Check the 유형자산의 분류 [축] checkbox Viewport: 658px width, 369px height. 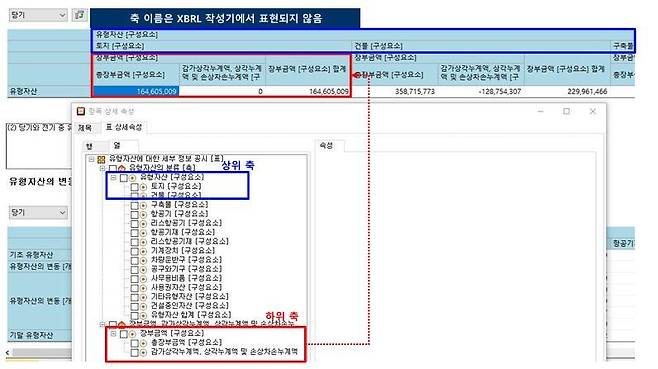pyautogui.click(x=113, y=168)
